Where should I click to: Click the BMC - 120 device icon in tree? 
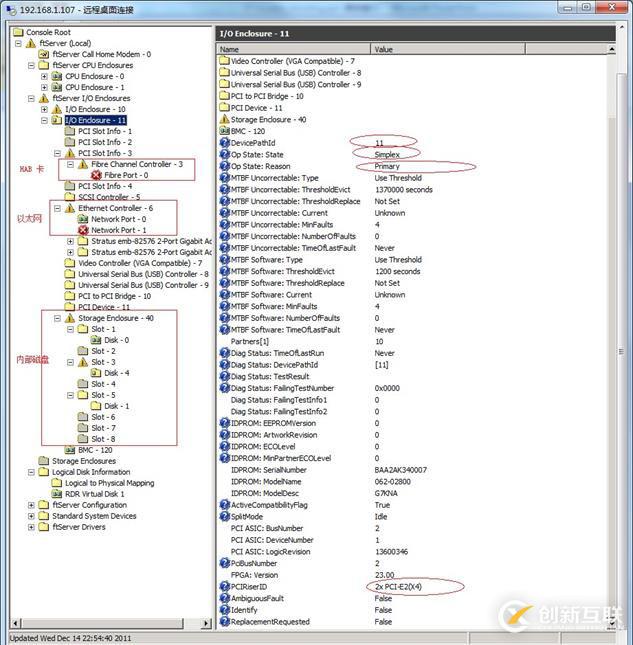point(70,450)
